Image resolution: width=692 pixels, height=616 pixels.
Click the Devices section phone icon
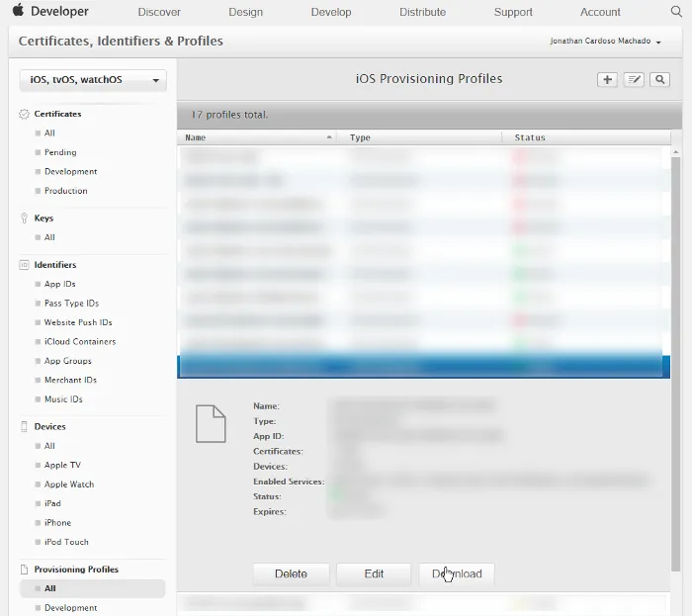point(24,427)
